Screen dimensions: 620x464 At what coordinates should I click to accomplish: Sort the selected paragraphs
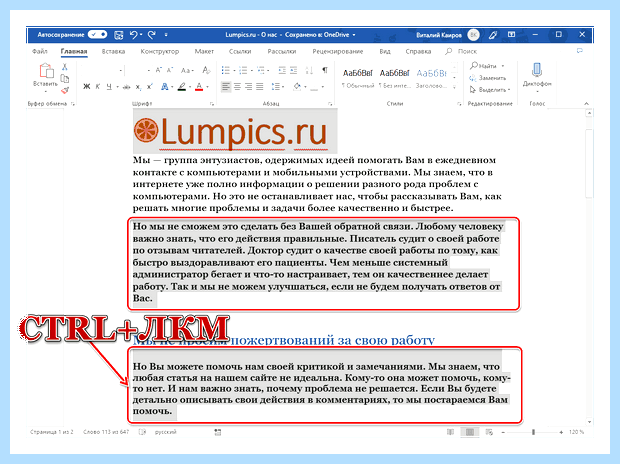point(309,70)
